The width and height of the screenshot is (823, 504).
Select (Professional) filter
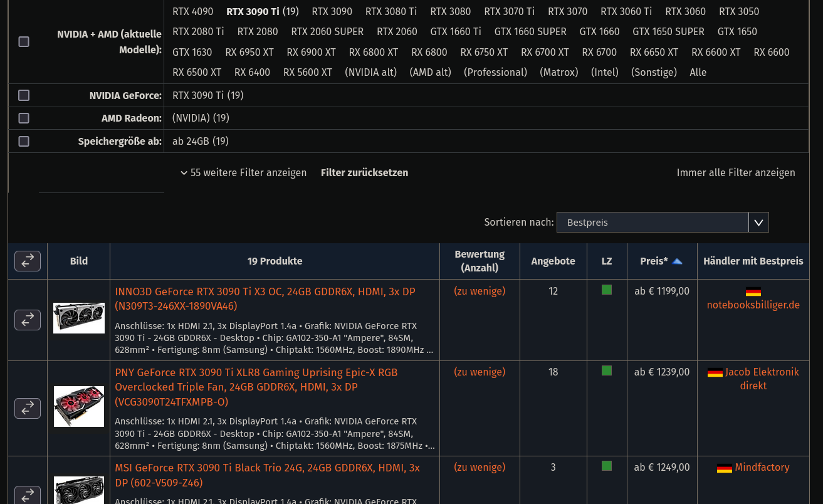click(x=495, y=73)
